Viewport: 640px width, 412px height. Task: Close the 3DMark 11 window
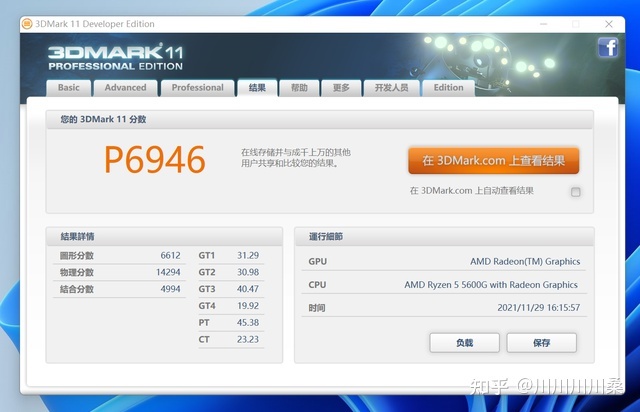coord(609,24)
